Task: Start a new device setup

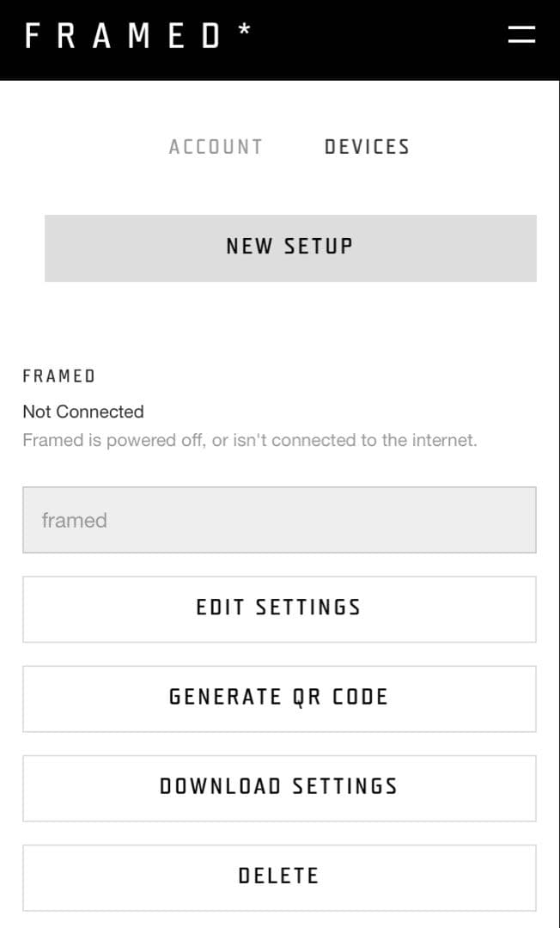Action: 290,247
